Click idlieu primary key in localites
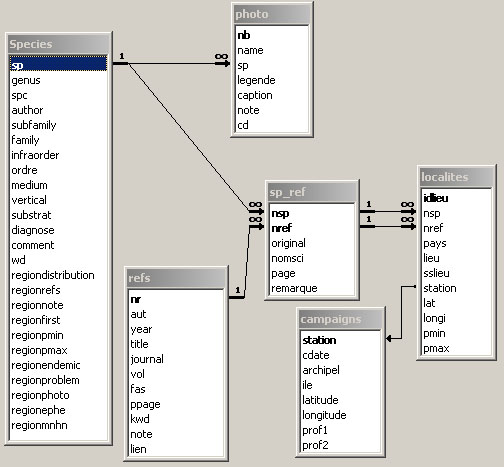The image size is (504, 467). 456,198
